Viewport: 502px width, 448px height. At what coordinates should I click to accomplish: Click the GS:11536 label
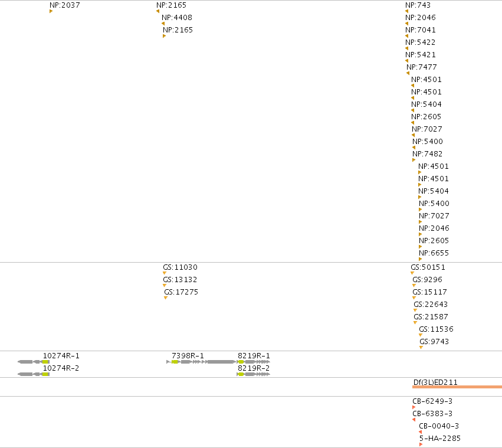pos(436,329)
